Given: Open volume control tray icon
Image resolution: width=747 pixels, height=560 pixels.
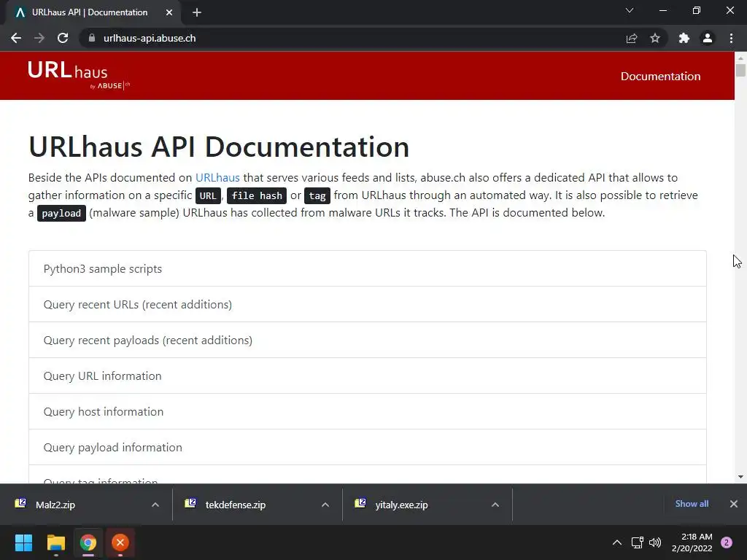Looking at the screenshot, I should (656, 542).
